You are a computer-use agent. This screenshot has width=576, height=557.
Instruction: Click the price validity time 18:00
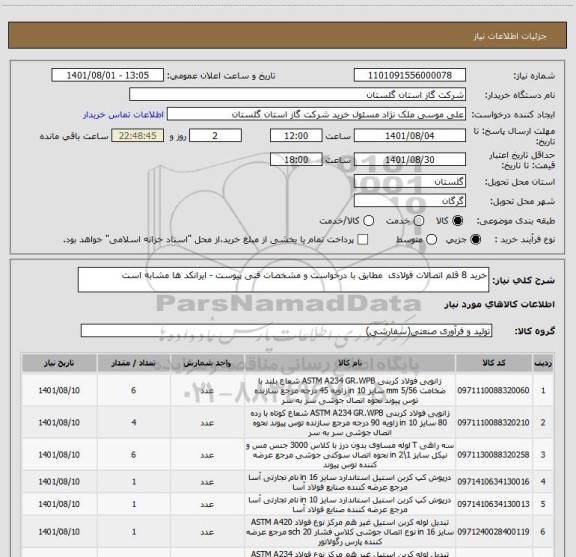pyautogui.click(x=296, y=159)
